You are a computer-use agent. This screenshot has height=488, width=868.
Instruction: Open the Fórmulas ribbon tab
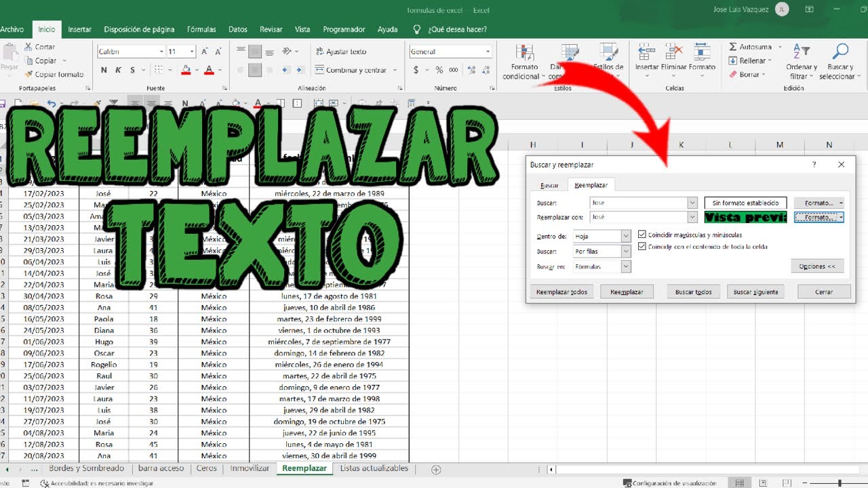point(201,29)
